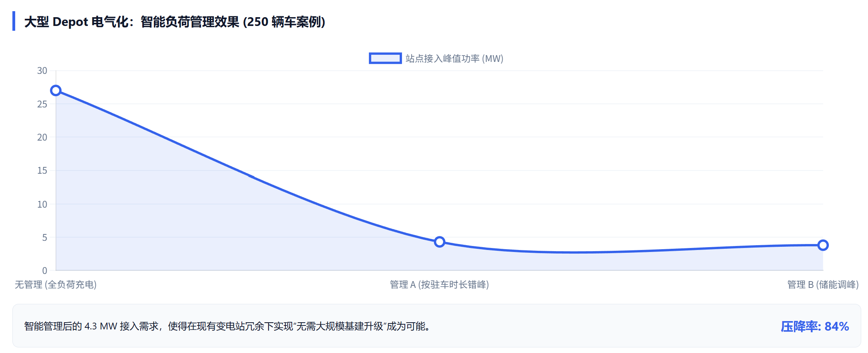Image resolution: width=868 pixels, height=353 pixels.
Task: Click the 智能管理后的 4.3 MW summary sentence
Action: 227,327
